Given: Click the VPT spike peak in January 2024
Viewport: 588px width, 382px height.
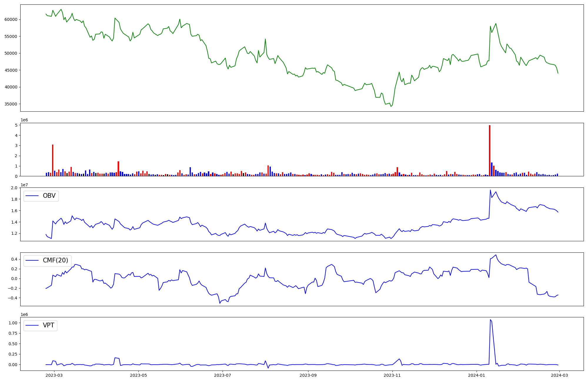Looking at the screenshot, I should (x=490, y=320).
